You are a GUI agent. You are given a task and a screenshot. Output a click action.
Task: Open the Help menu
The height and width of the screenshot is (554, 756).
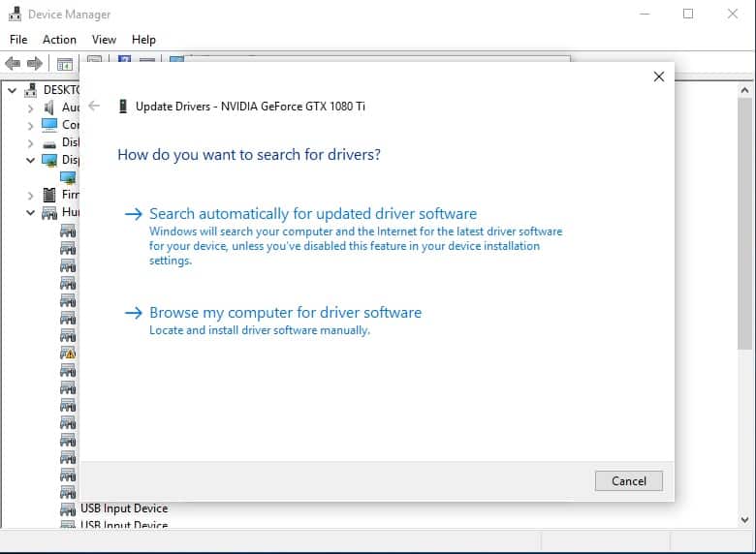(143, 40)
